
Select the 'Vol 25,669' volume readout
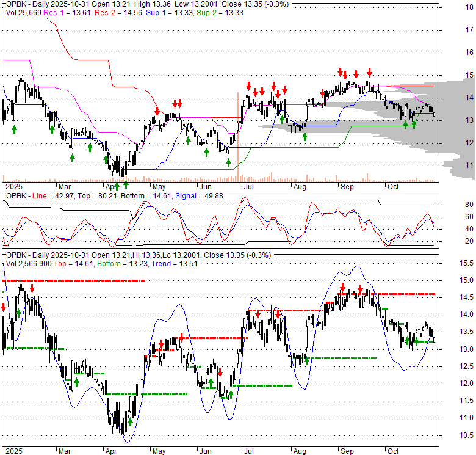[23, 13]
